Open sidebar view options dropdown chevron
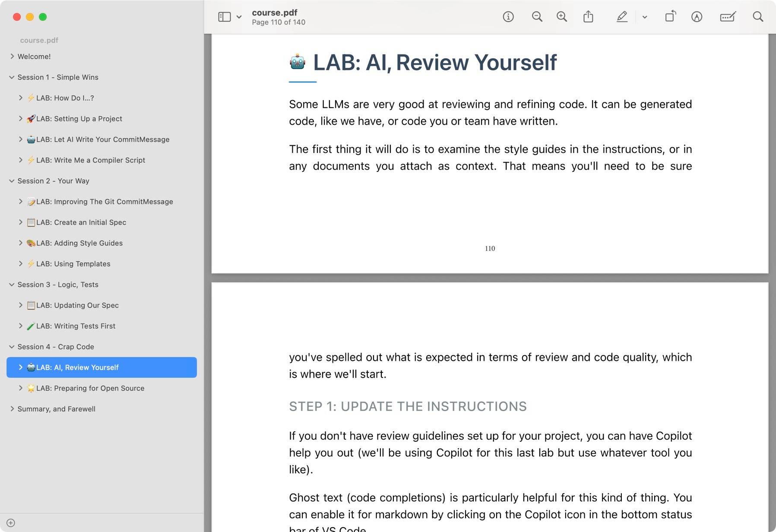Viewport: 776px width, 532px height. (x=239, y=17)
